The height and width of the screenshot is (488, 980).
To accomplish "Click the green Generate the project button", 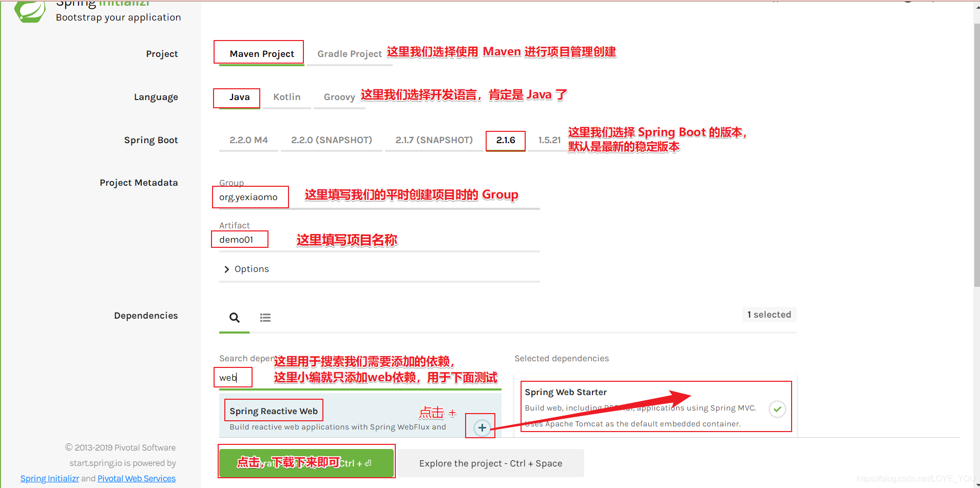I will coord(306,463).
